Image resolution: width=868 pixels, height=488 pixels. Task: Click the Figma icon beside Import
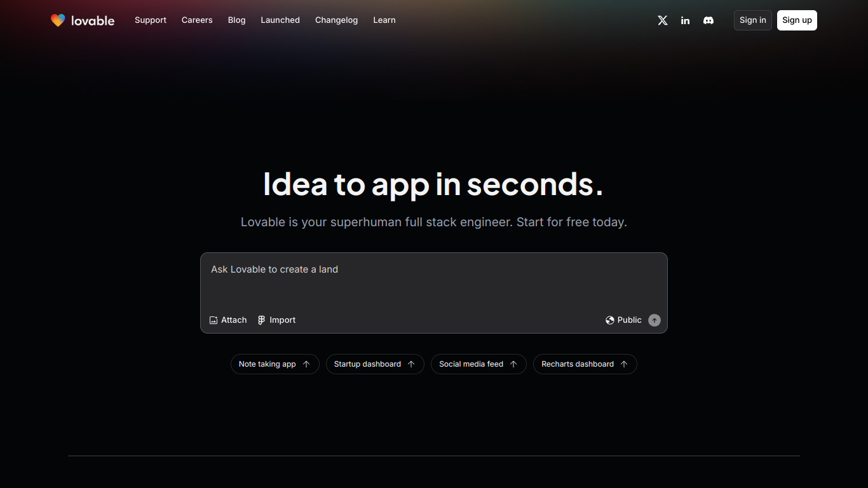[261, 320]
